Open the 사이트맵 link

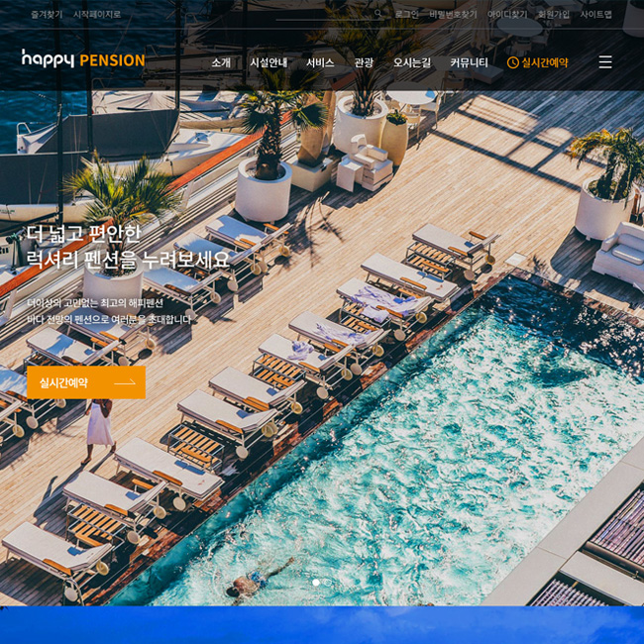pyautogui.click(x=595, y=15)
